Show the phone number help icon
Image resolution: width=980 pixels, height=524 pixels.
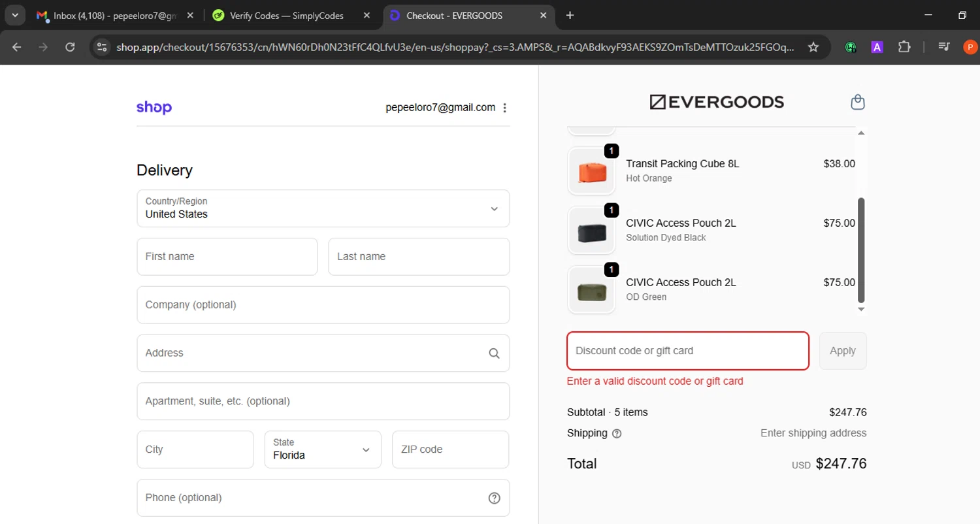(494, 498)
